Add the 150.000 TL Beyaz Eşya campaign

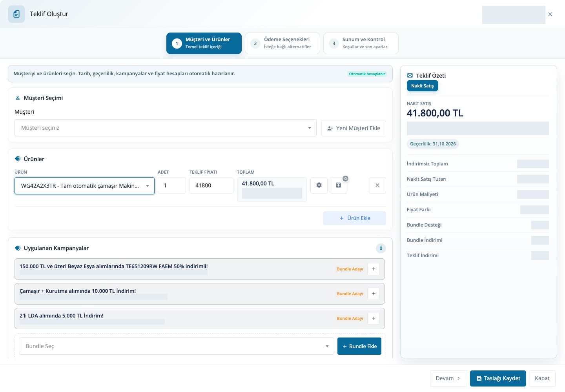(x=374, y=269)
